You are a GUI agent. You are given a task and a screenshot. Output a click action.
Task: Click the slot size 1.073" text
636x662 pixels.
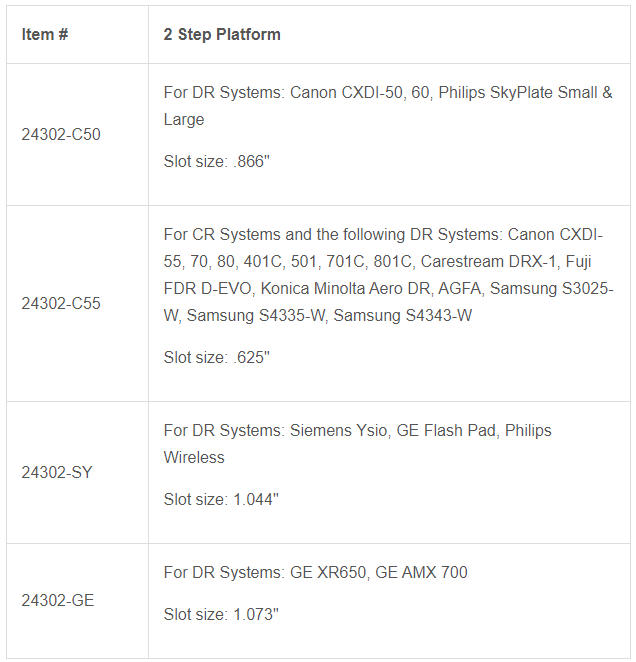tap(221, 615)
